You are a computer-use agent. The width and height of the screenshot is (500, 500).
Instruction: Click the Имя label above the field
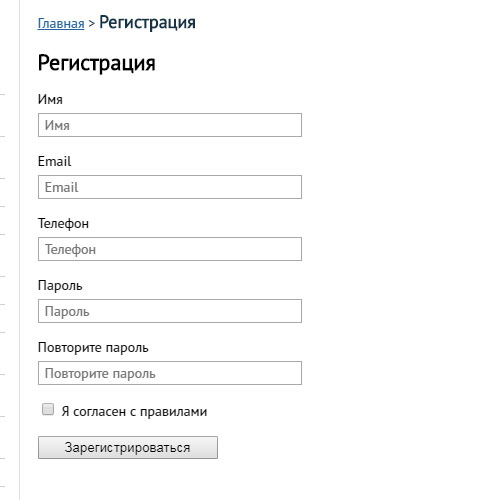tap(50, 99)
